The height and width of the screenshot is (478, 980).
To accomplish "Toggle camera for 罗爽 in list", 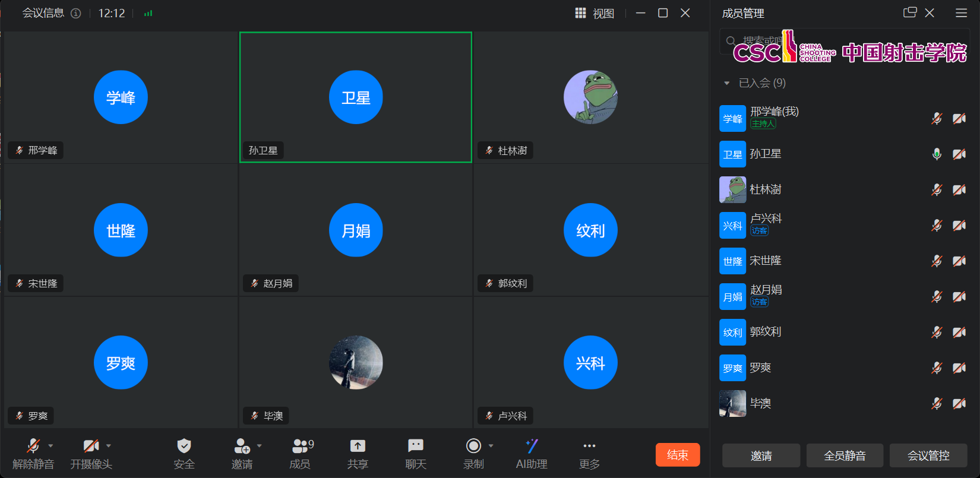I will pyautogui.click(x=959, y=368).
